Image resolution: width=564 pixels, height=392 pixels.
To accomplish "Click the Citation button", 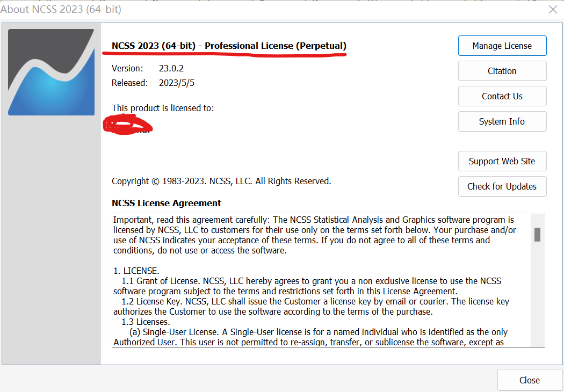I will 502,71.
